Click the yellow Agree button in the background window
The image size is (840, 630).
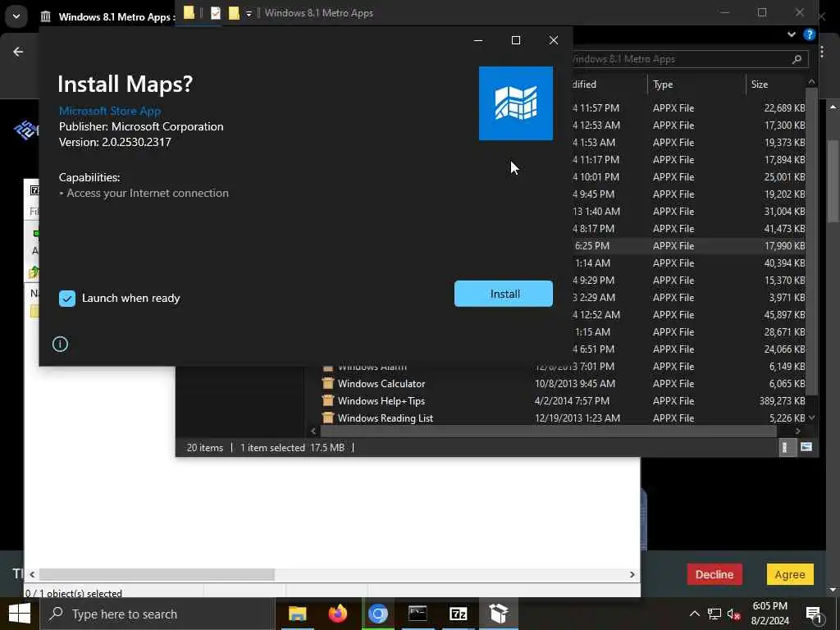(x=790, y=574)
